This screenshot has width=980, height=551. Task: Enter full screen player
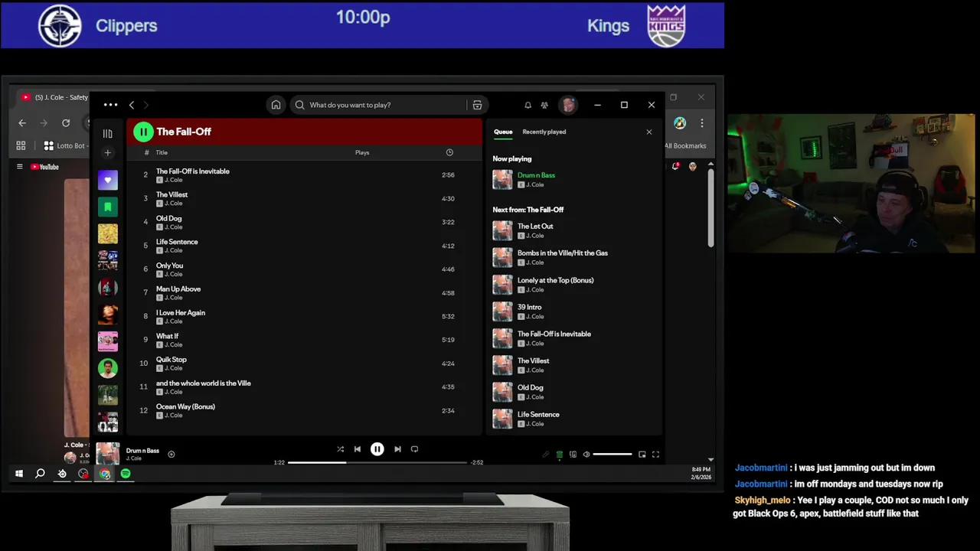coord(655,455)
